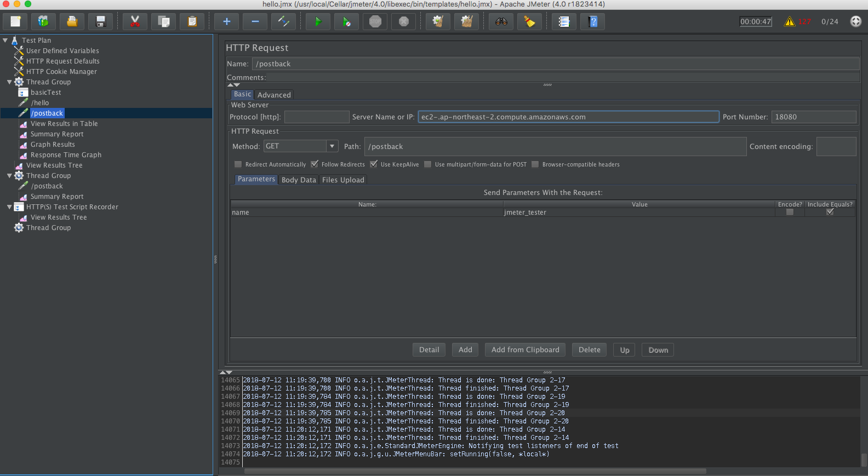Click Start no pauses icon
Viewport: 868px width, 476px height.
pyautogui.click(x=346, y=22)
